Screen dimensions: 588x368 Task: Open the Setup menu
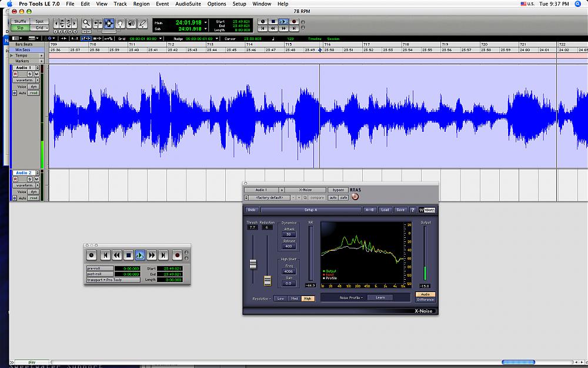point(239,4)
